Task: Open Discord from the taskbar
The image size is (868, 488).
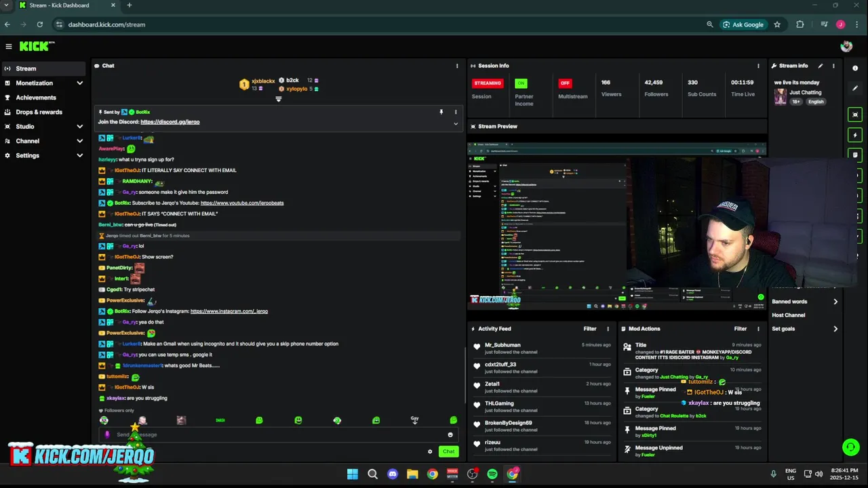Action: 393,474
